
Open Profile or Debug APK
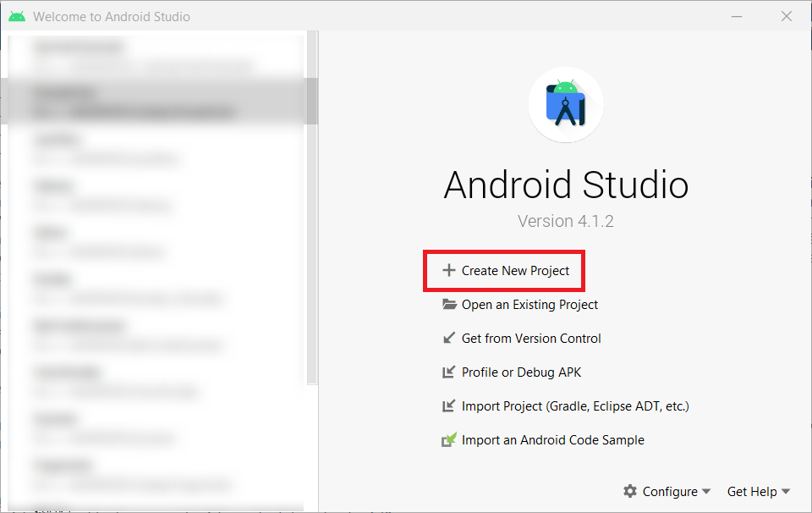pyautogui.click(x=522, y=372)
